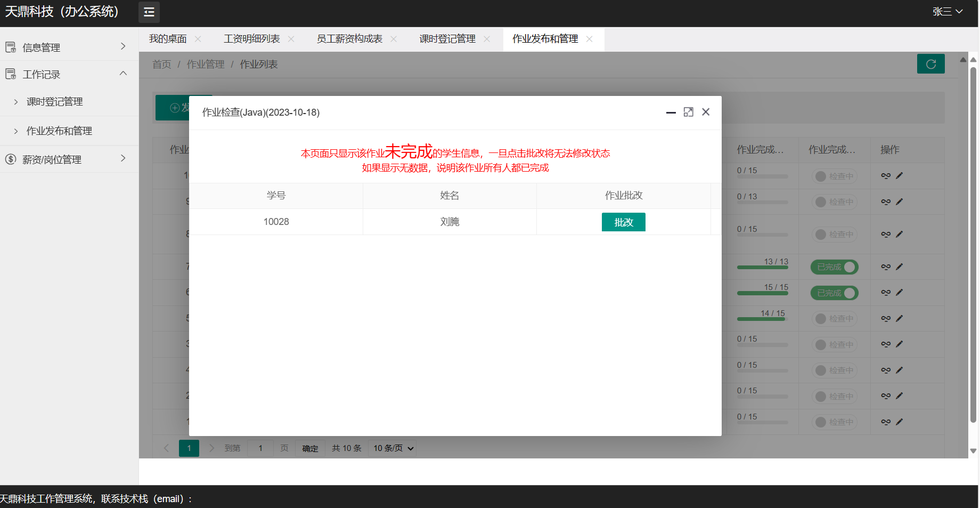Image resolution: width=980 pixels, height=508 pixels.
Task: Collapse the sidebar with the menu toggle icon
Action: pos(149,12)
